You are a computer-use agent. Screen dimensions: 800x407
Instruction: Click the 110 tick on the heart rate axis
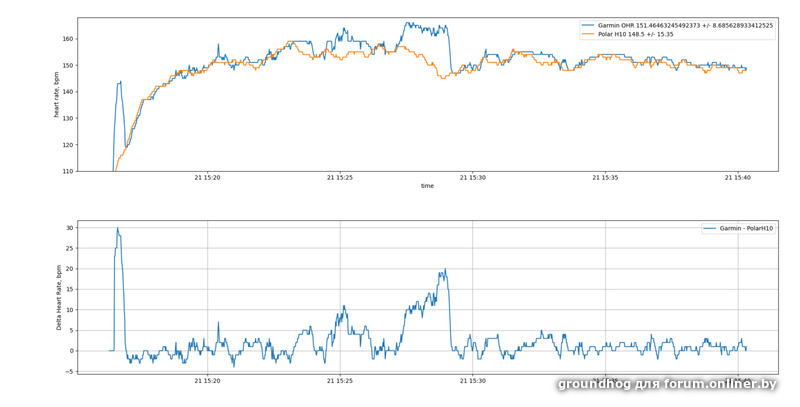pos(68,171)
